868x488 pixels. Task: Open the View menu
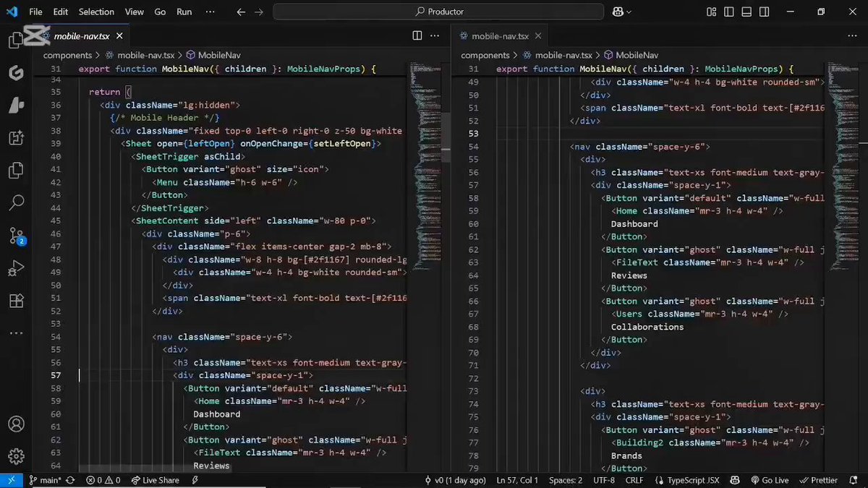tap(134, 12)
